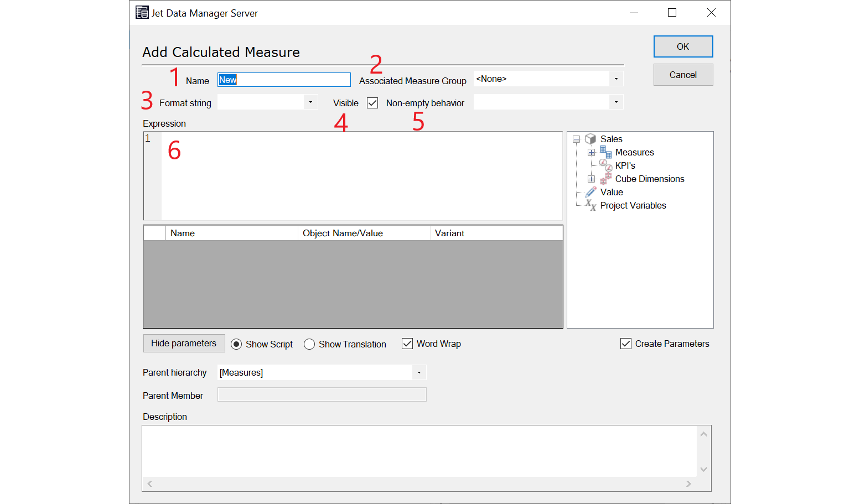860x504 pixels.
Task: Expand the Cube Dimensions node
Action: (591, 179)
